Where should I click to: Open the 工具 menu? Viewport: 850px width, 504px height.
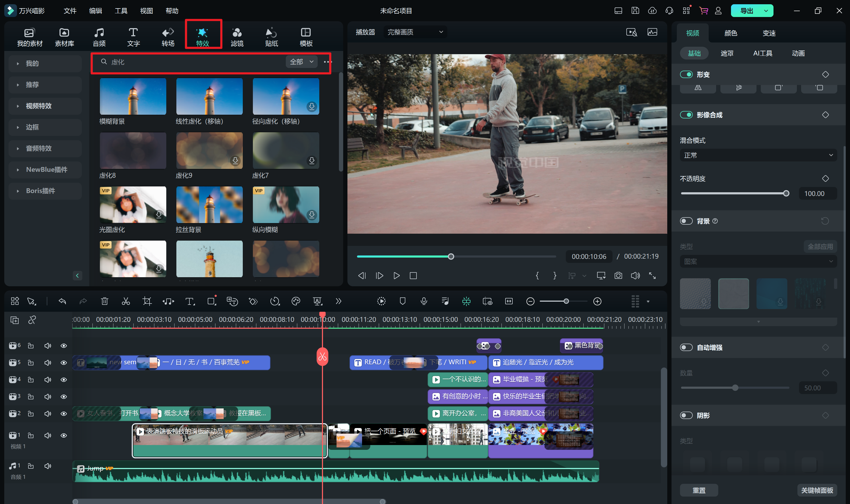point(121,11)
